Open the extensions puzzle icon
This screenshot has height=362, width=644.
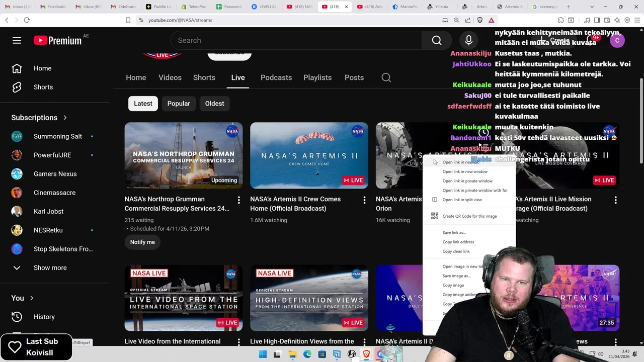[561, 20]
